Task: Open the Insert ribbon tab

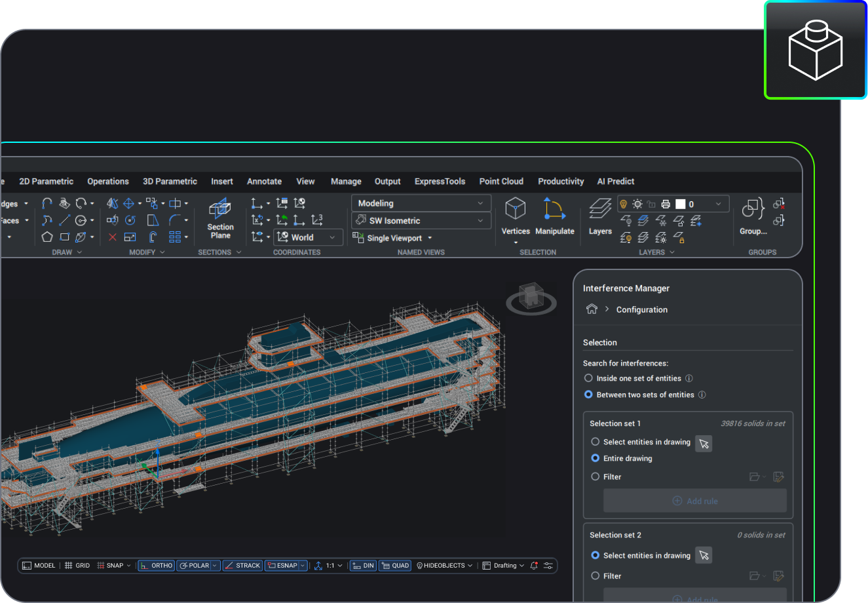Action: 222,182
